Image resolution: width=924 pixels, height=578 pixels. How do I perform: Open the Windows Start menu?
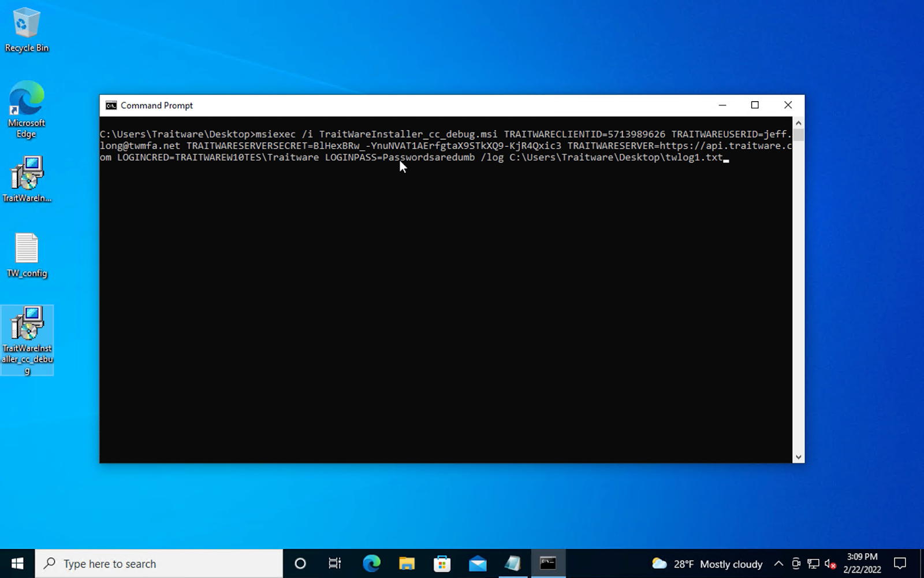tap(17, 564)
